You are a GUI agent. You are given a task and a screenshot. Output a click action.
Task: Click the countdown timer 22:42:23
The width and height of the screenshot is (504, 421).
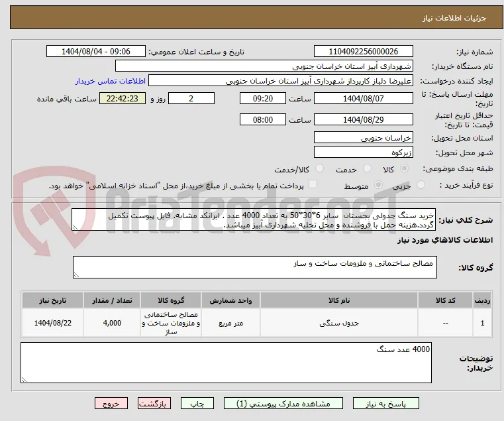coord(123,99)
